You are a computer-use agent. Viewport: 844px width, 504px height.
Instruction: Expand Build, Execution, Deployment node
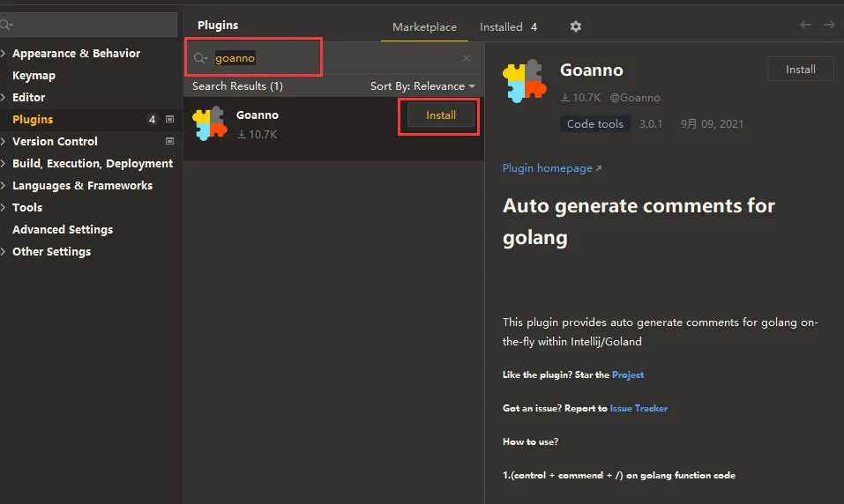4,164
